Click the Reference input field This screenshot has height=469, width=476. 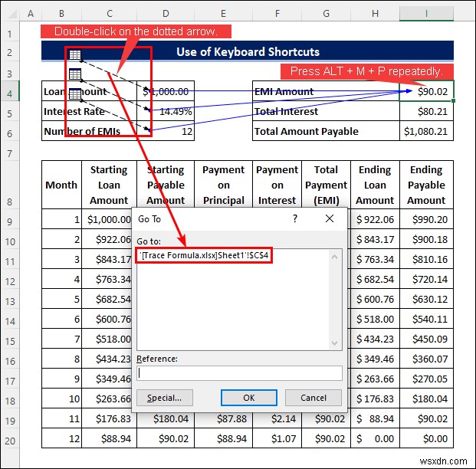point(239,373)
